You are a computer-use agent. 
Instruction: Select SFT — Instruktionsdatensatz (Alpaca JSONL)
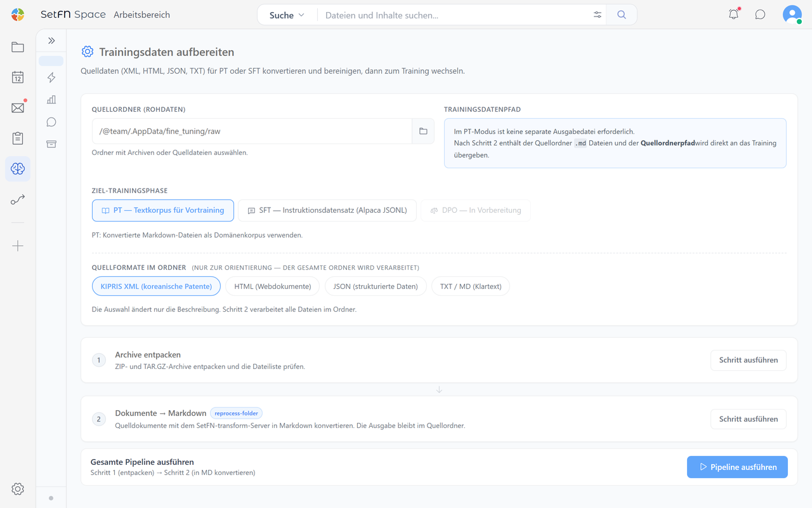[327, 210]
